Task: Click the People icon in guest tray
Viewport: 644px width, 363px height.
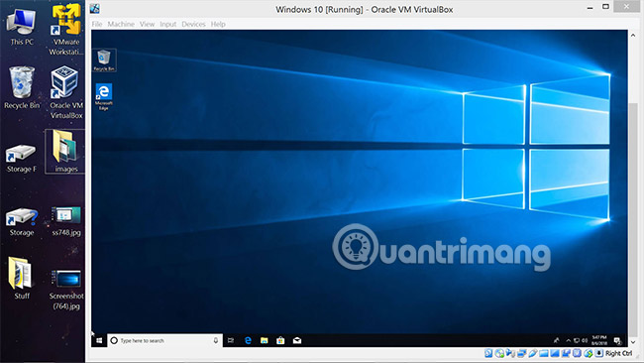Action: coord(557,340)
